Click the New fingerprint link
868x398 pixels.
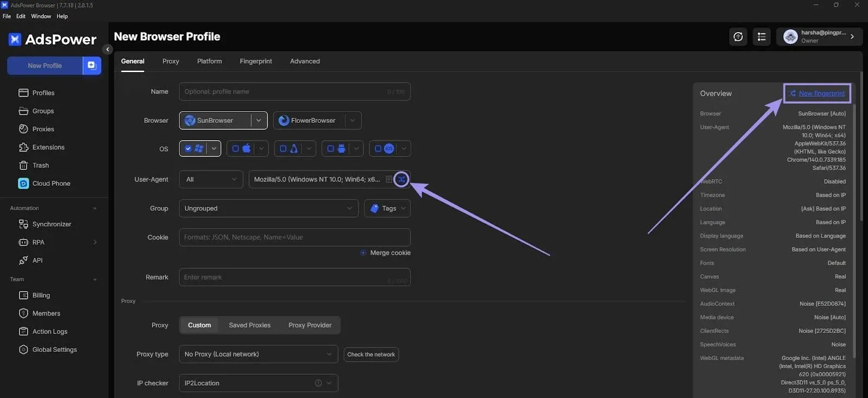[821, 93]
